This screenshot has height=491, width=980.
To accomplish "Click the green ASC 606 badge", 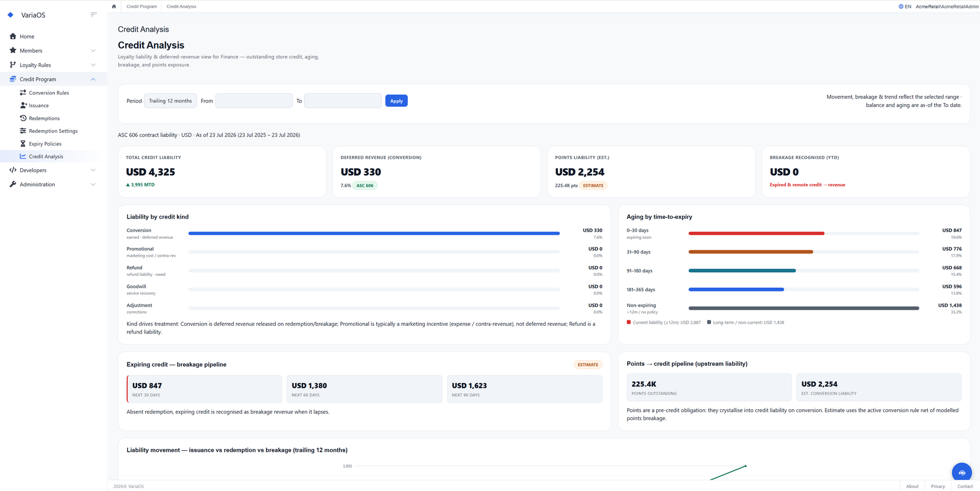I will coord(365,185).
